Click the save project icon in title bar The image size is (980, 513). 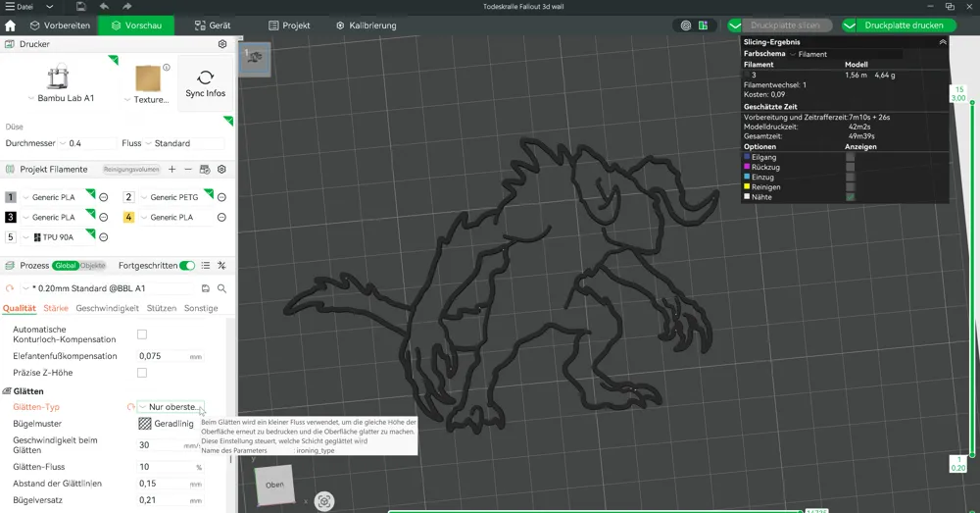[81, 6]
